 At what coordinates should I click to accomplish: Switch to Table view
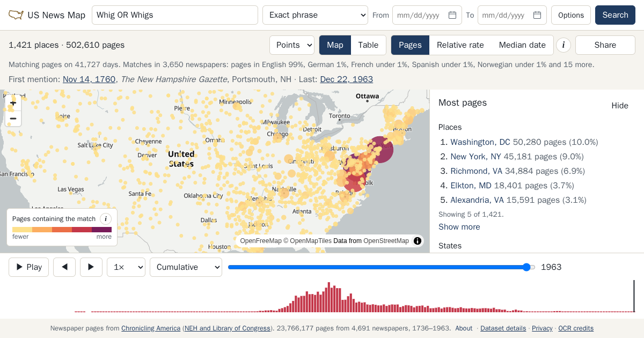pos(368,45)
